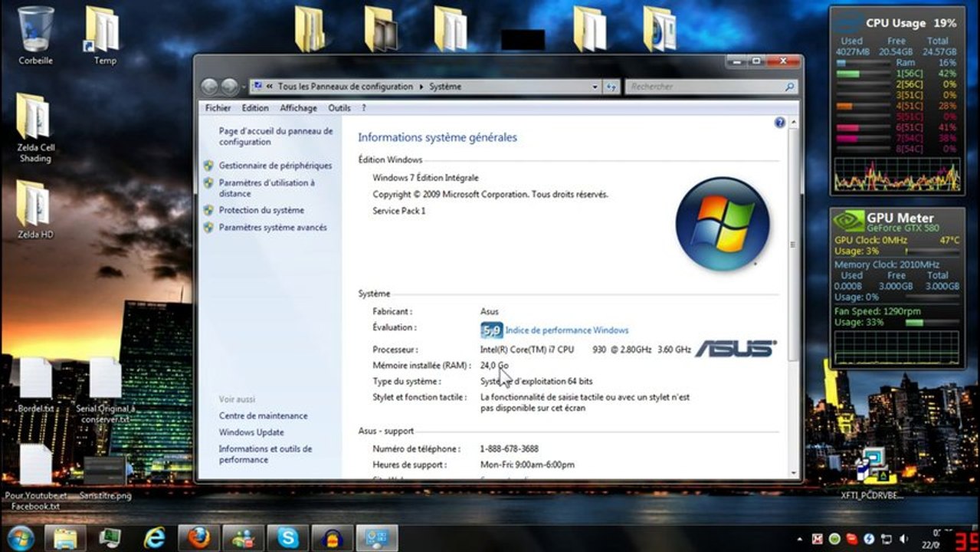980x552 pixels.
Task: Click core 1[56C] usage bar in CPU gadget
Action: [x=864, y=74]
